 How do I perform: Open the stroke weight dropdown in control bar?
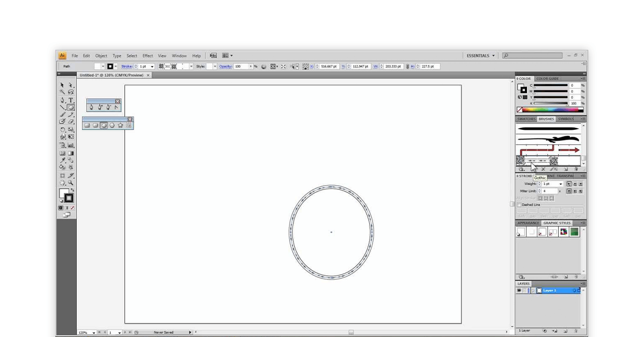pos(152,67)
